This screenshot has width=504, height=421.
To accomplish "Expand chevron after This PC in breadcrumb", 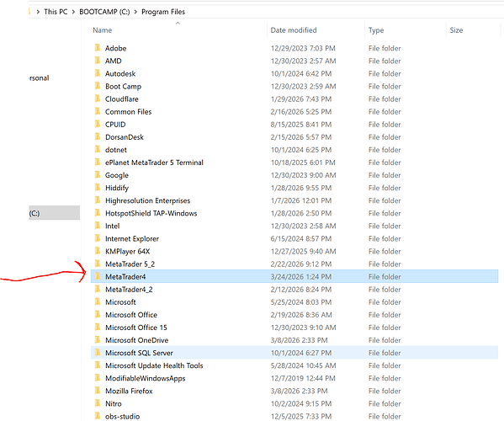I will (73, 12).
